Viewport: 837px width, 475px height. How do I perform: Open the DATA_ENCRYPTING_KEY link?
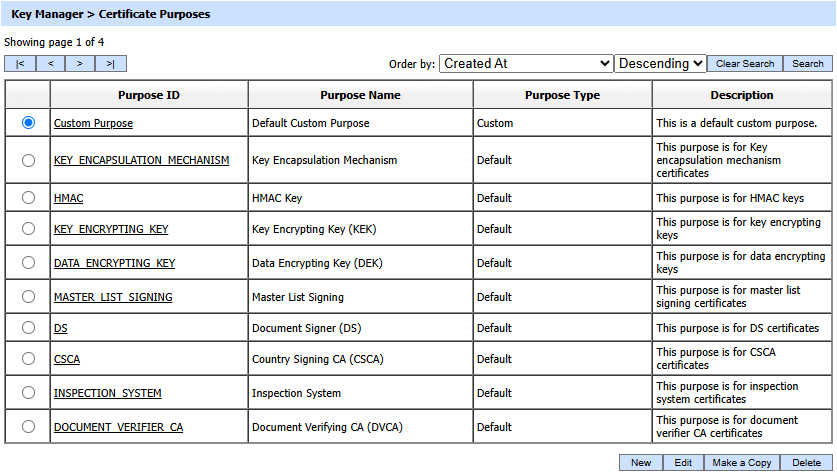114,264
